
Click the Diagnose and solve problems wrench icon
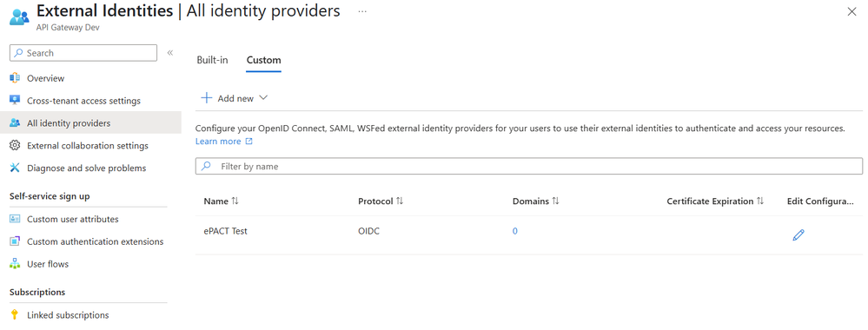tap(15, 168)
